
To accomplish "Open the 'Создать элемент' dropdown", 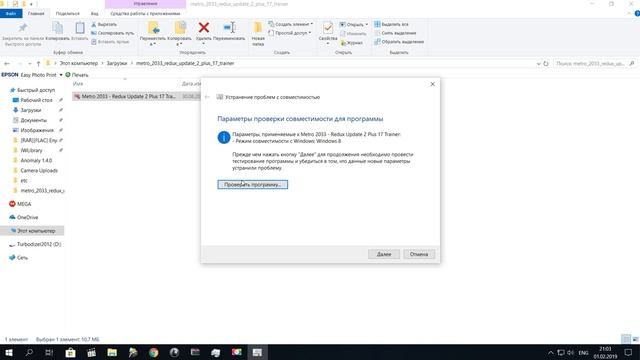I will point(291,24).
